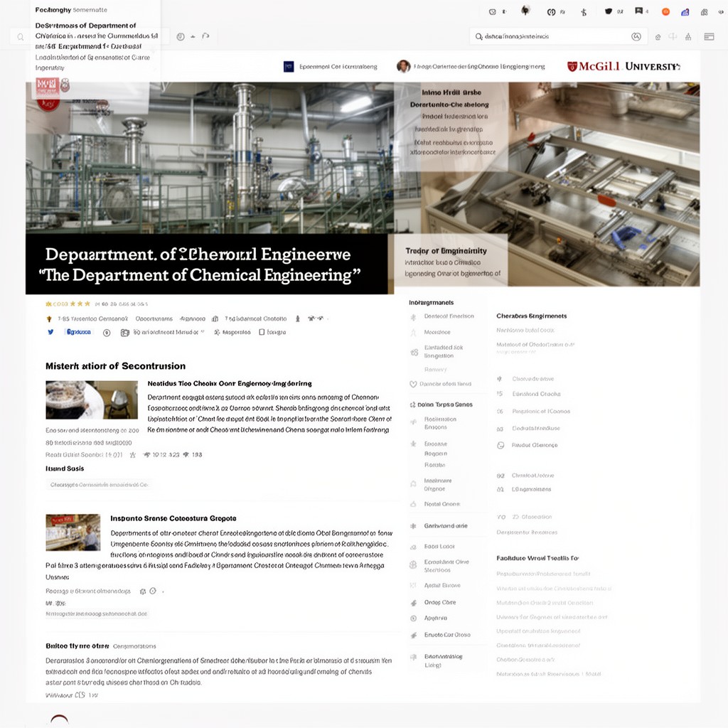Toggle the checkbox at the end of share row
This screenshot has width=728, height=728.
pyautogui.click(x=262, y=332)
